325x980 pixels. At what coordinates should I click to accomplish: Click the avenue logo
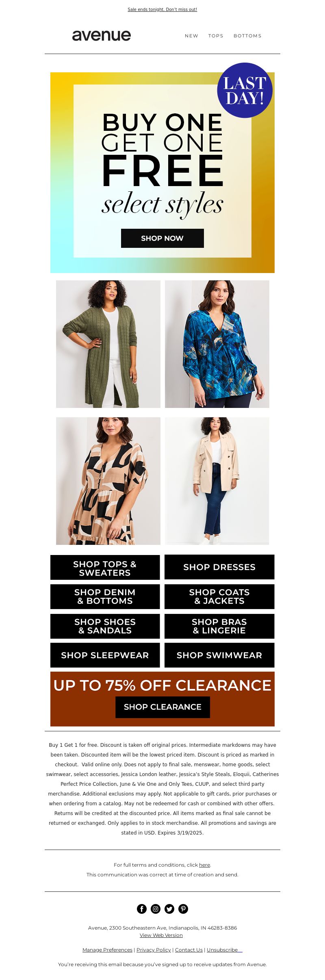click(x=102, y=35)
